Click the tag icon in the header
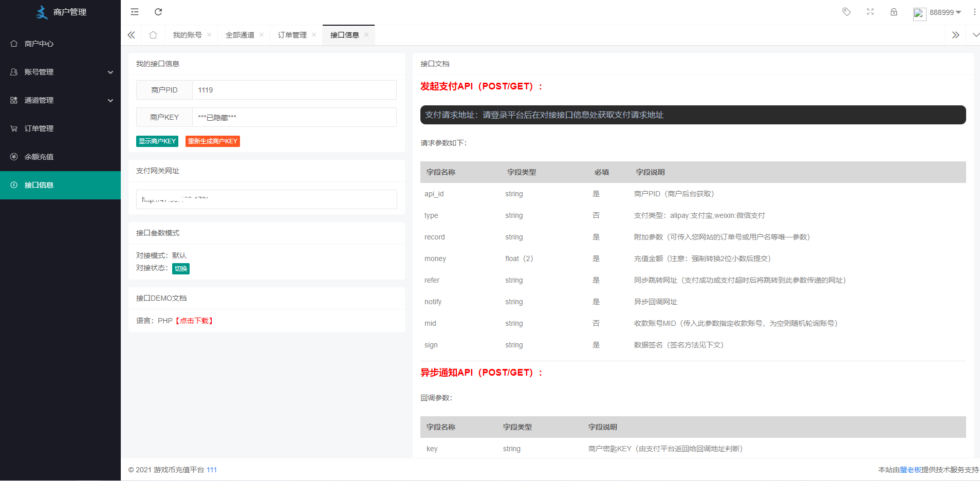 coord(846,12)
